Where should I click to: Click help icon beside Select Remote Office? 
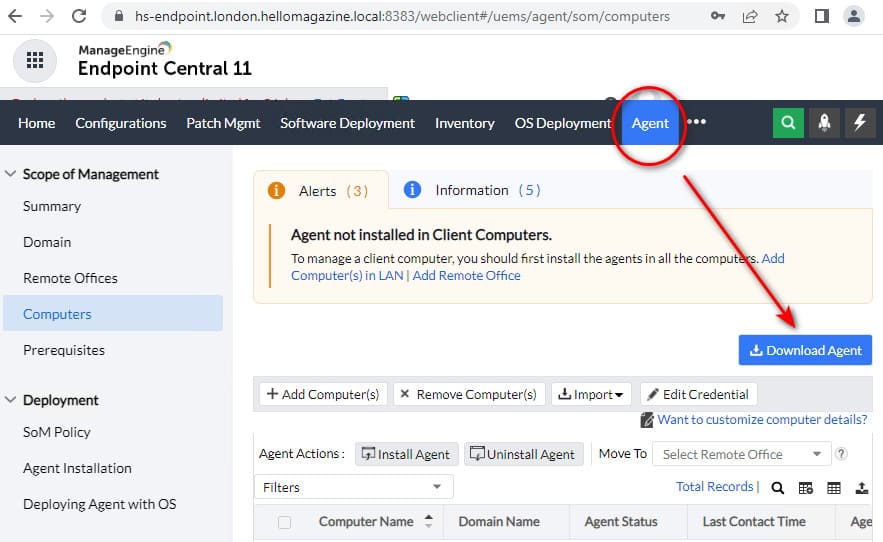coord(841,454)
